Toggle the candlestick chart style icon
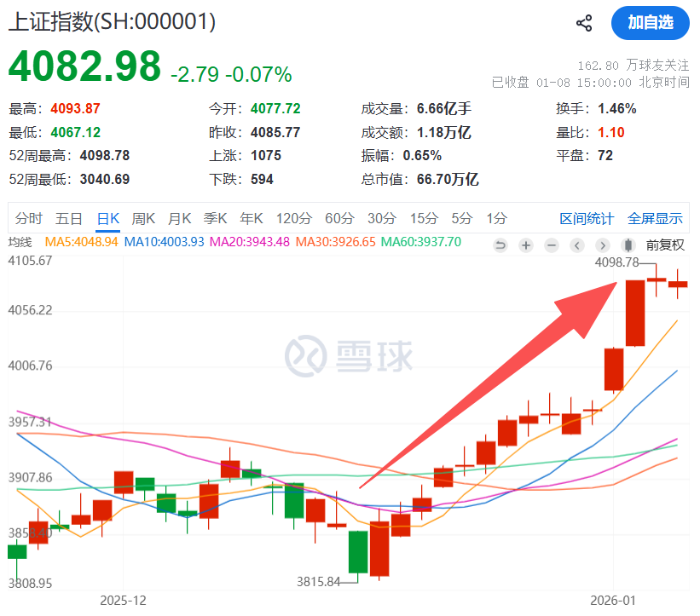This screenshot has width=700, height=616. [x=628, y=245]
